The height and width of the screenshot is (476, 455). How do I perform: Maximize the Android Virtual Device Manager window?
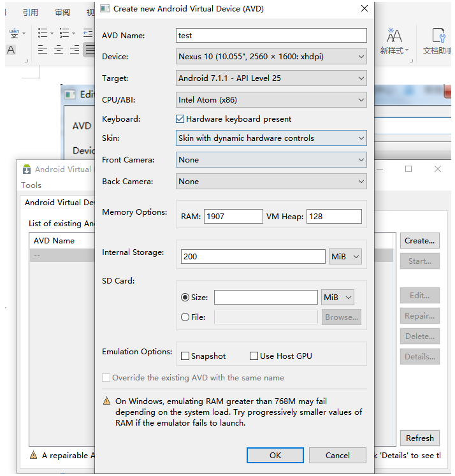pos(408,169)
